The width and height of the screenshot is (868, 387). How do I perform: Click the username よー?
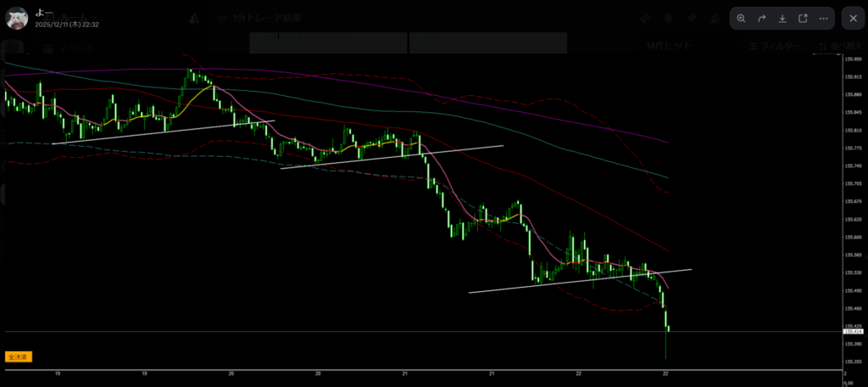click(x=44, y=14)
